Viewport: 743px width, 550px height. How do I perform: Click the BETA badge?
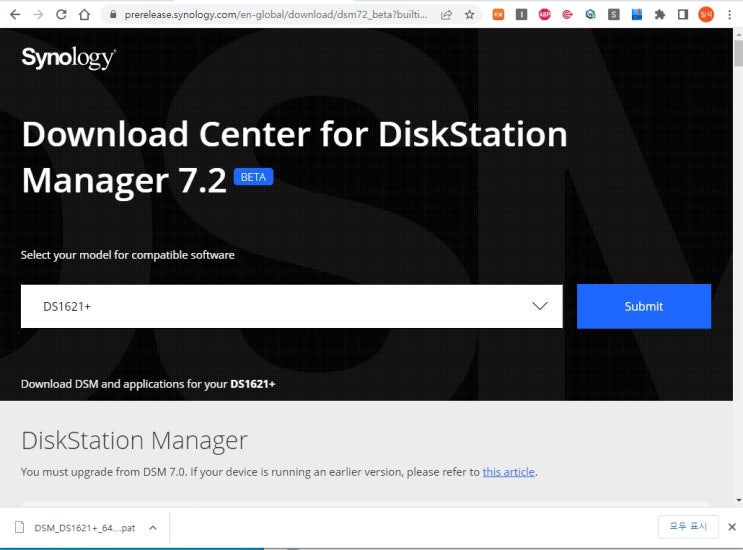coord(254,177)
